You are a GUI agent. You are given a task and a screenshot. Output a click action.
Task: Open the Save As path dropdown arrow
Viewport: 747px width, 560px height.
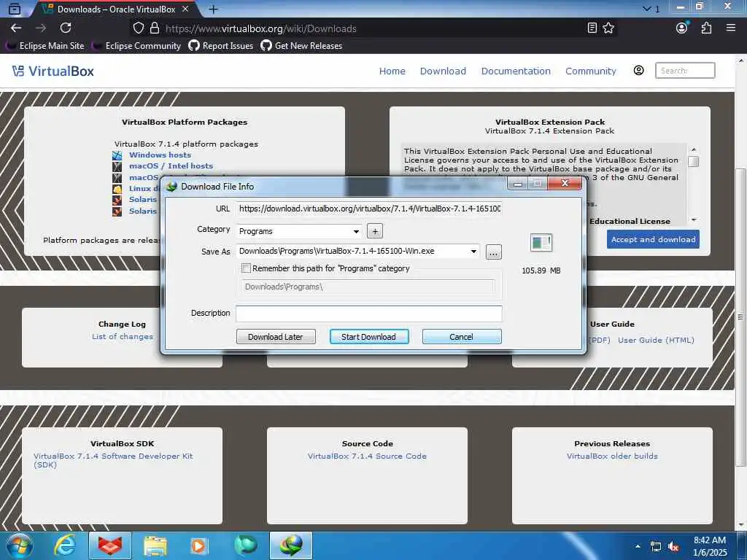click(x=473, y=251)
